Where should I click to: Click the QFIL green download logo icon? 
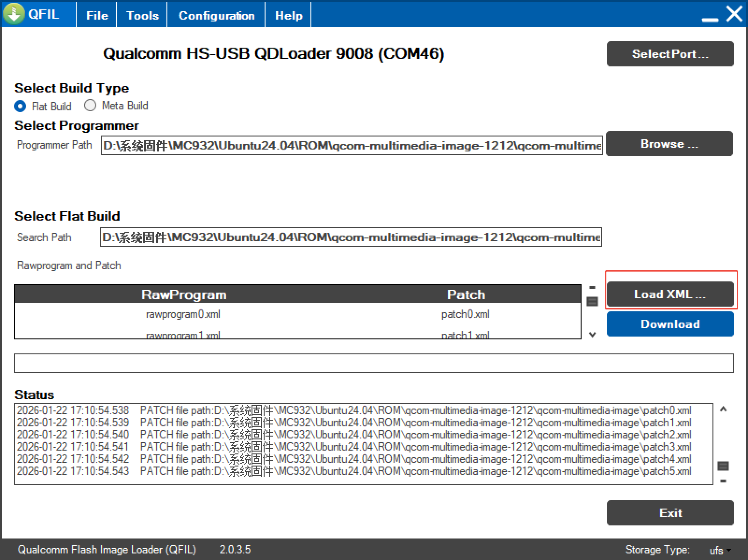(x=14, y=14)
